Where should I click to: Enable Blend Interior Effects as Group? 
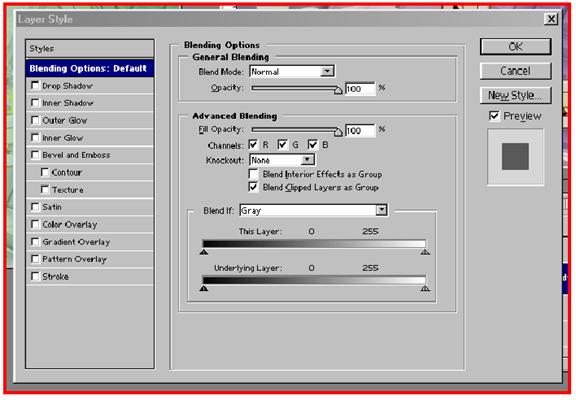point(253,174)
